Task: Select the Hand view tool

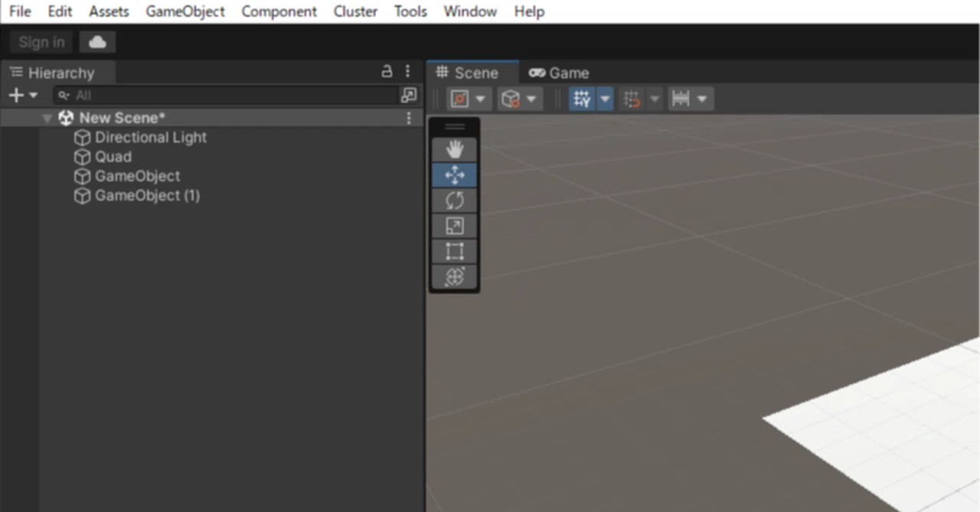Action: pyautogui.click(x=455, y=150)
